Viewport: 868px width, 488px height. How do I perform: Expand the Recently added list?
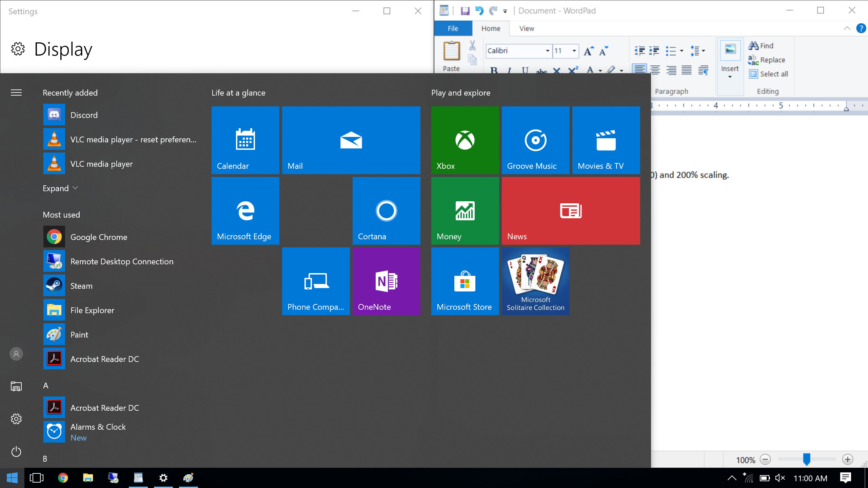pos(60,188)
